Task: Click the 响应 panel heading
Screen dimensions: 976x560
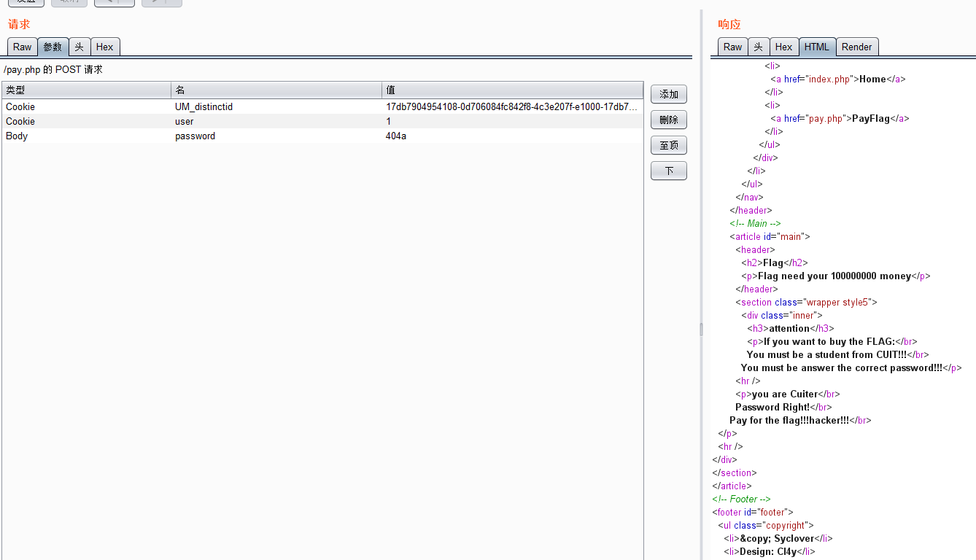Action: [x=729, y=24]
